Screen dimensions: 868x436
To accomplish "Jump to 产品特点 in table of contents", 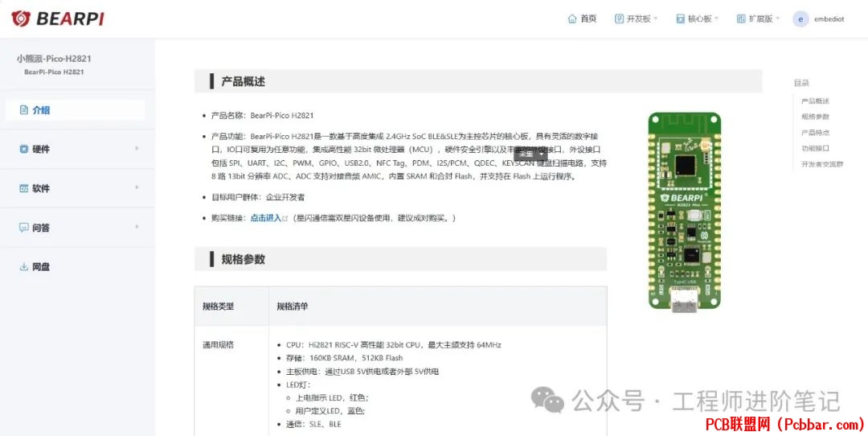I will 816,133.
